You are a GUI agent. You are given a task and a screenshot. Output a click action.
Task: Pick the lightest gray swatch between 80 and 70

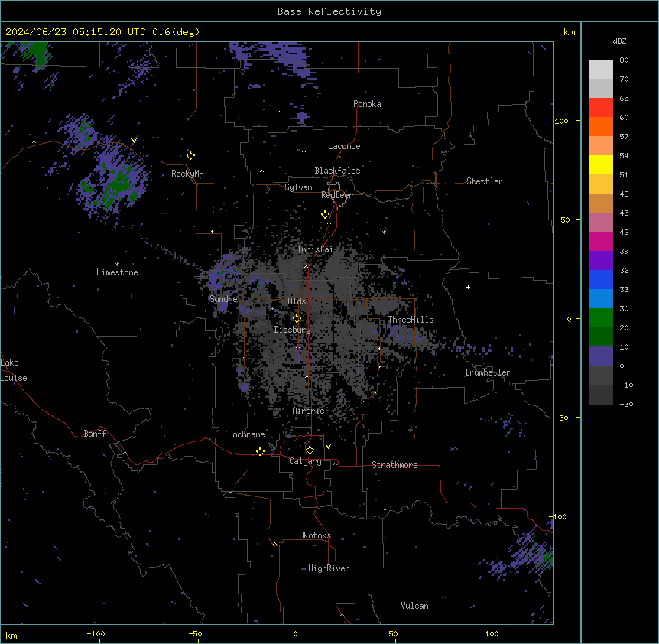(x=601, y=70)
